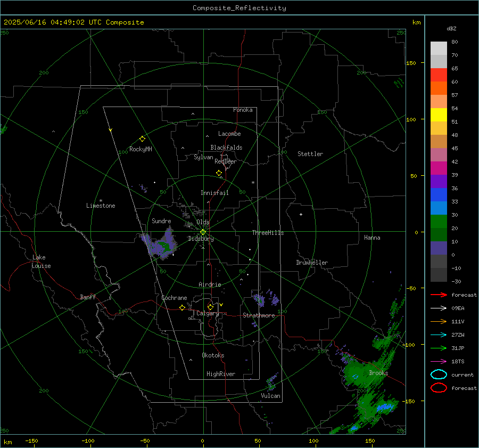Viewport: 479px width, 448px height.
Task: Click the red forecast arrow in legend
Action: (x=439, y=295)
